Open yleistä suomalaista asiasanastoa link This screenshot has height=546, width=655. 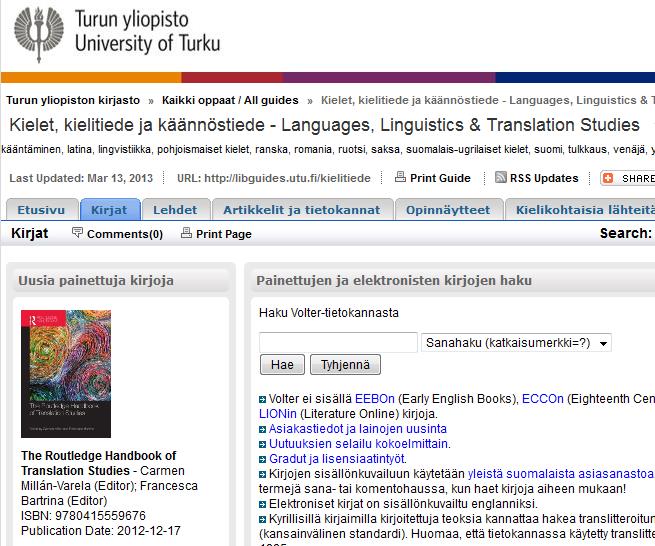561,474
